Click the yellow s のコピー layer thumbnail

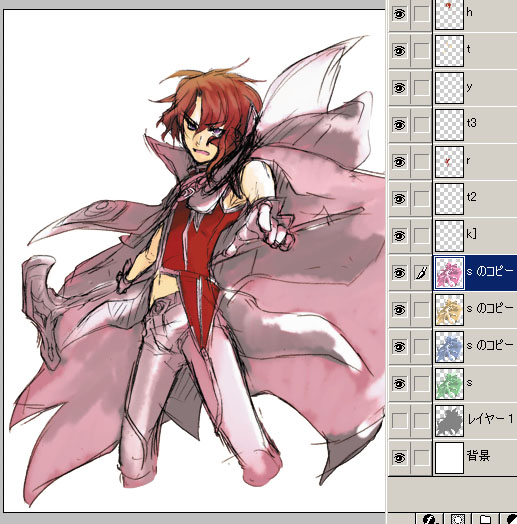click(449, 310)
